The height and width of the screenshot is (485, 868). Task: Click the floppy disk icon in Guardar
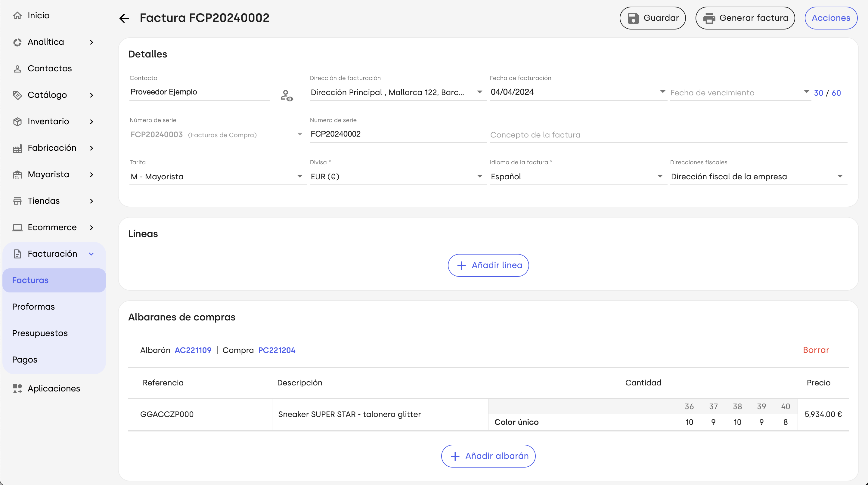633,18
